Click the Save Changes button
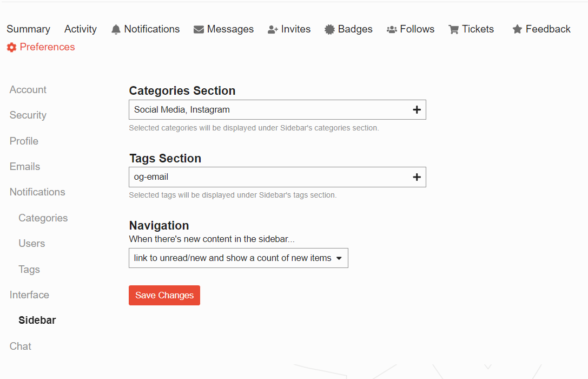The height and width of the screenshot is (379, 588). click(164, 295)
